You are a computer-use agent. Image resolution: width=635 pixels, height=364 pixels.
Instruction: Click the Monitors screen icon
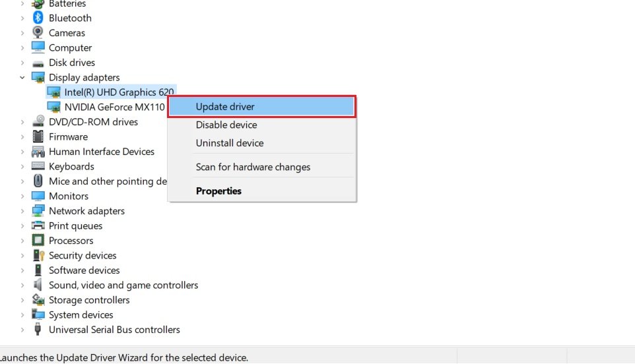pyautogui.click(x=38, y=196)
